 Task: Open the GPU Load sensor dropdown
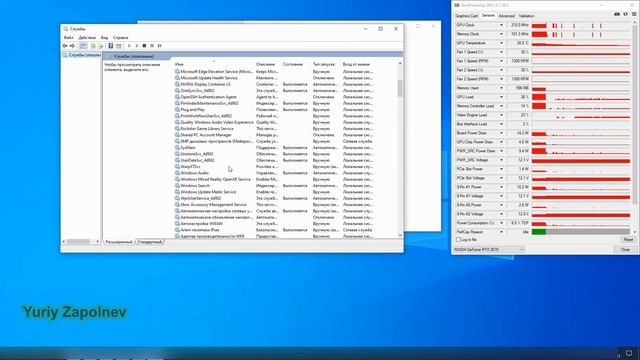[x=501, y=97]
